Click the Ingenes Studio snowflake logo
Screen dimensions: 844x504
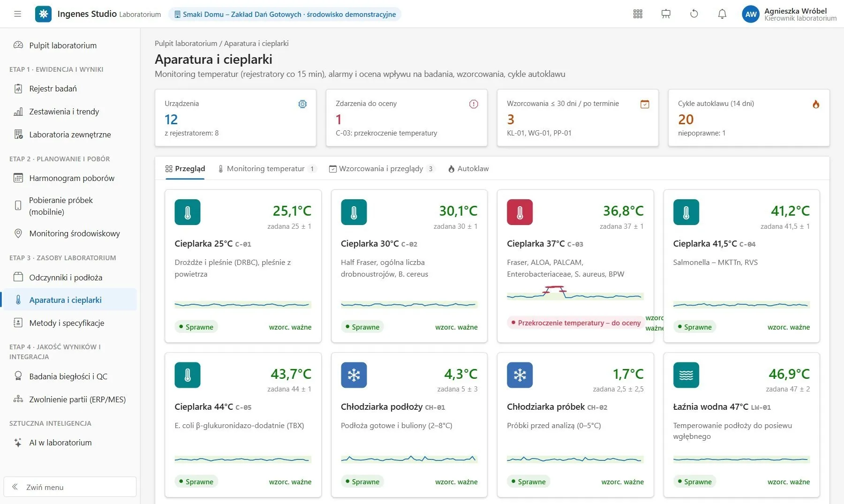pos(43,14)
